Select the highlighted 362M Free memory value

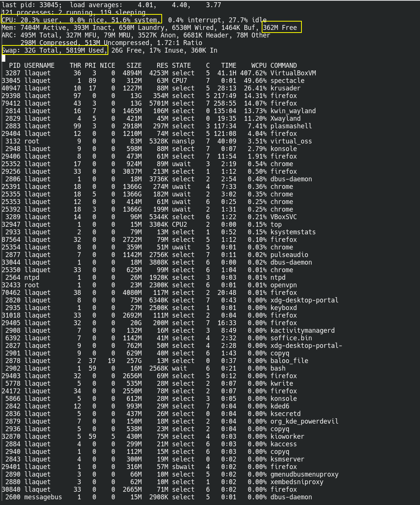(x=282, y=27)
